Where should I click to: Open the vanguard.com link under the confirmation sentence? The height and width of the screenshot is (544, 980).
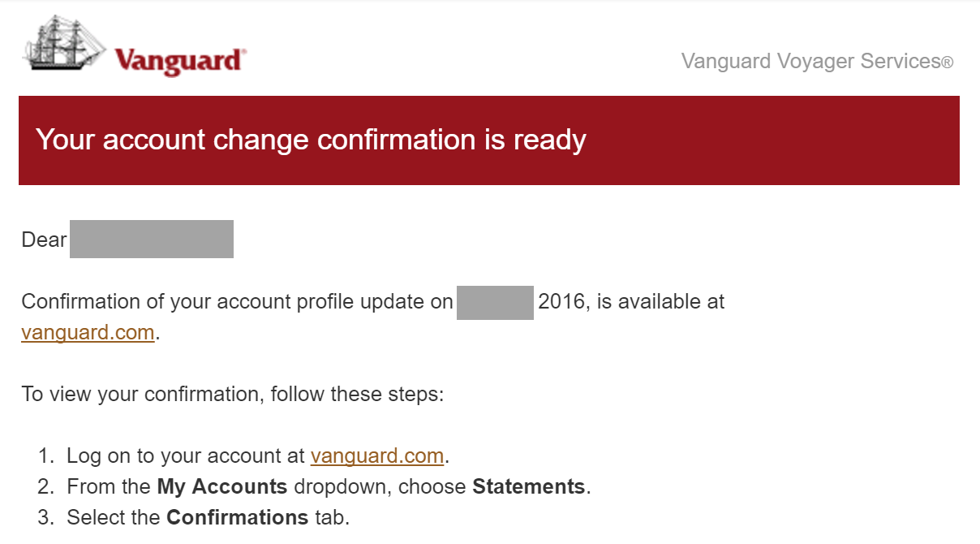pyautogui.click(x=88, y=332)
